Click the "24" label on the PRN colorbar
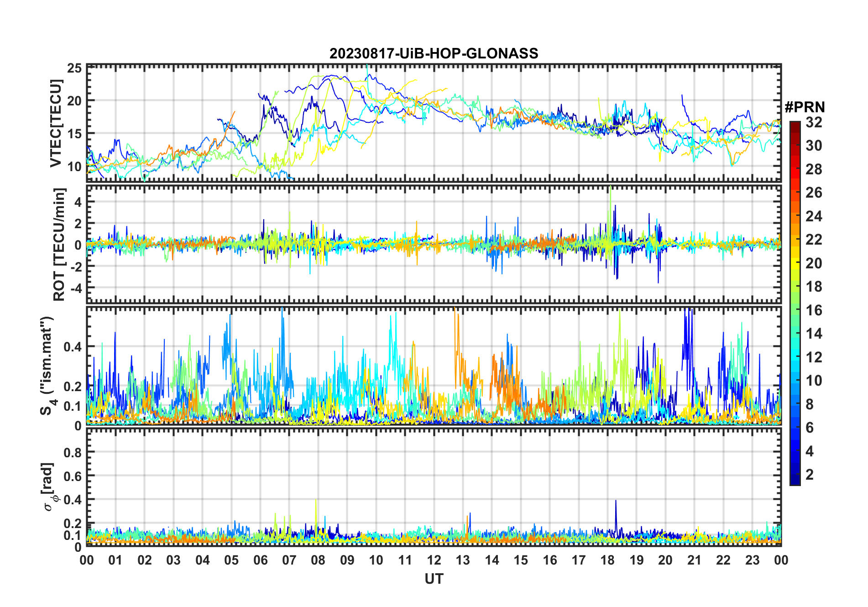868x607 pixels. pos(814,216)
